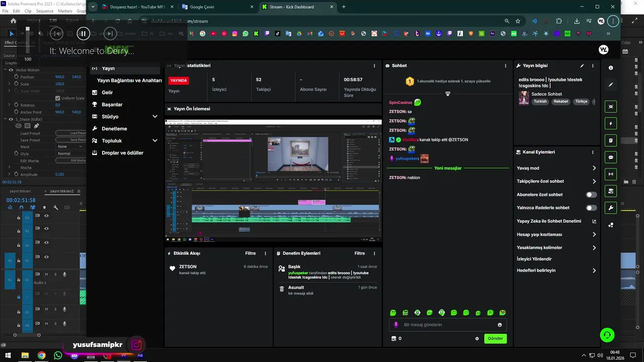This screenshot has width=644, height=362.
Task: Open Yayın istatistikleri options menu
Action: pos(374,66)
